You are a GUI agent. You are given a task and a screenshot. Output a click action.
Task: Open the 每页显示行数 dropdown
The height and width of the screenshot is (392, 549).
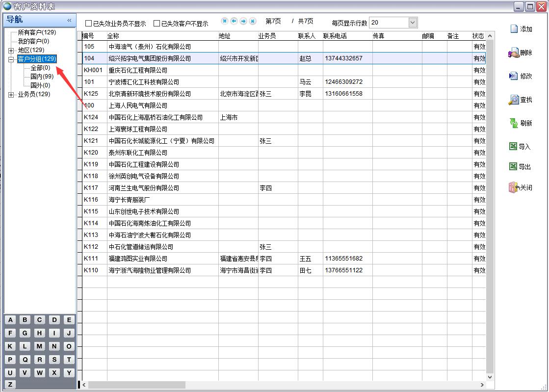(x=413, y=23)
